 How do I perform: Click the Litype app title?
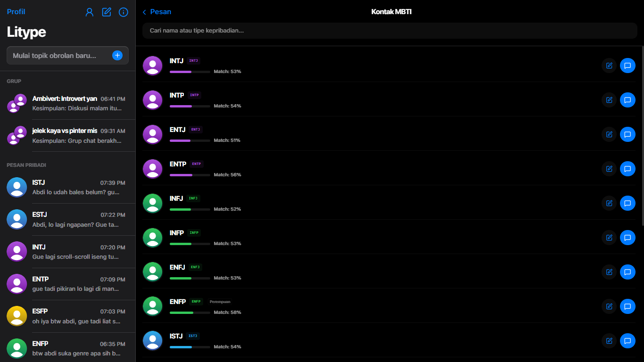click(26, 32)
